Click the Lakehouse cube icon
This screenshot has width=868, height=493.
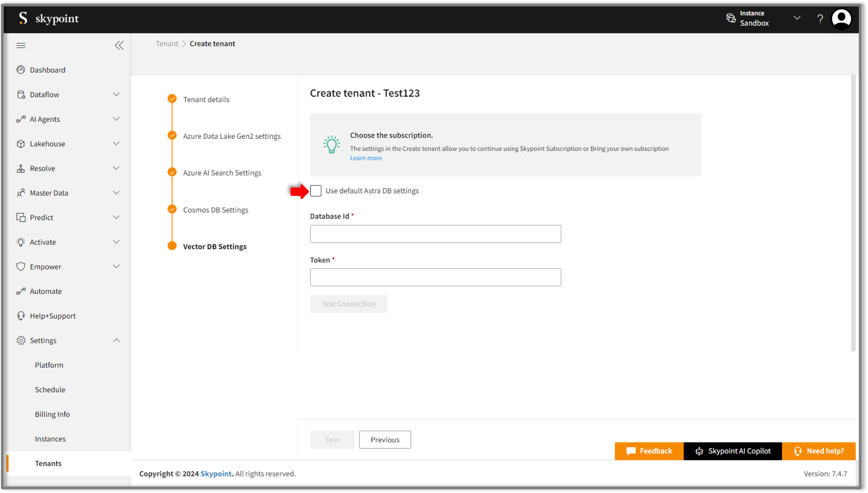(21, 144)
